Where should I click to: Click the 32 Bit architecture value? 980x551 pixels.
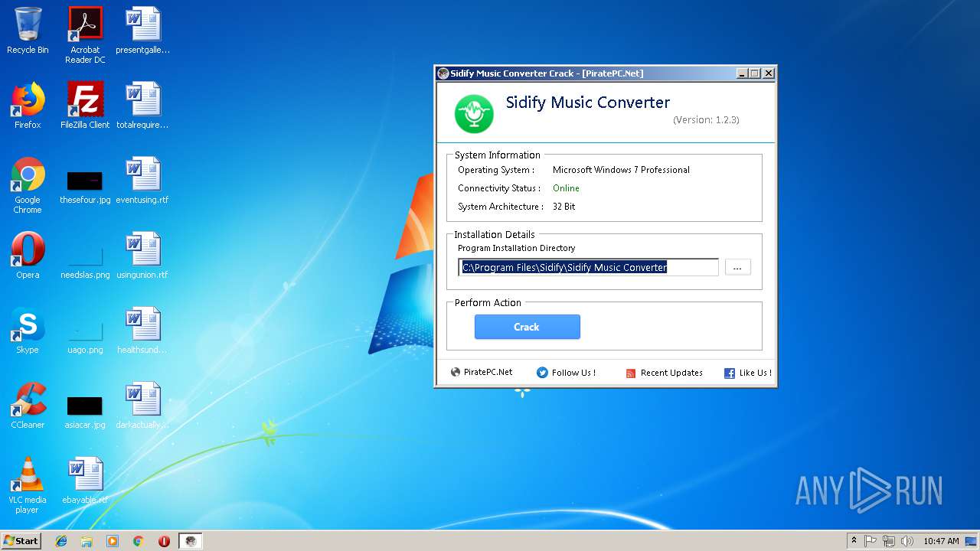click(x=563, y=207)
